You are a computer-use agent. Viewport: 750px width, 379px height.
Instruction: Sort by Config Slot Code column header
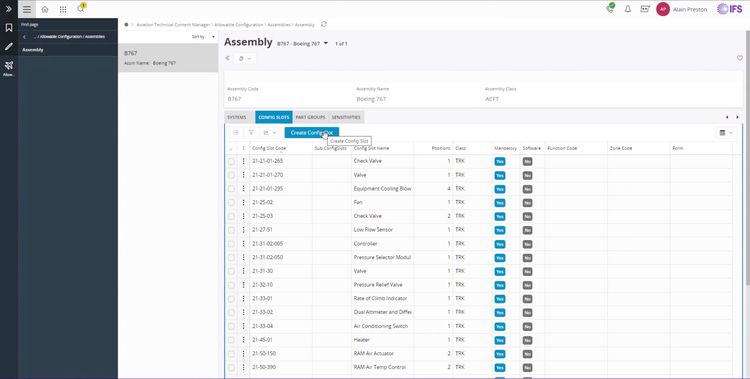(269, 148)
